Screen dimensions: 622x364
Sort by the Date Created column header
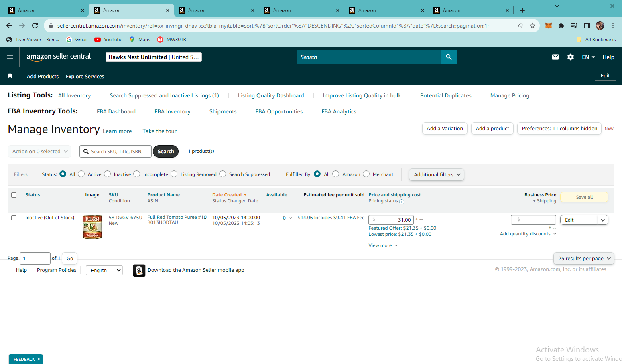tap(230, 195)
